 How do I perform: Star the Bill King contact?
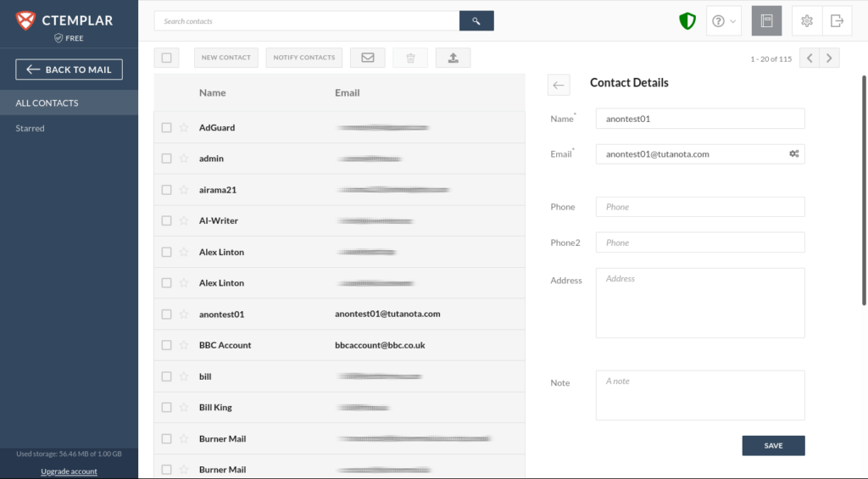[184, 408]
